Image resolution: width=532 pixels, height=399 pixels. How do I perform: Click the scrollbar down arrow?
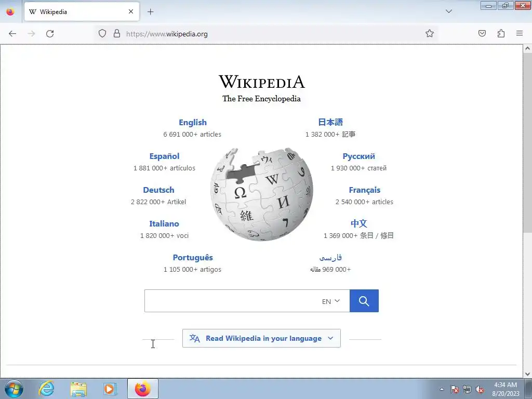[528, 374]
